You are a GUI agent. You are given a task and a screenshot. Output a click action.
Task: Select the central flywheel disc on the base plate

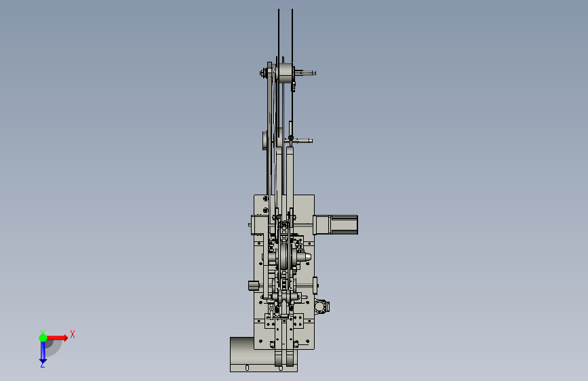coord(284,257)
